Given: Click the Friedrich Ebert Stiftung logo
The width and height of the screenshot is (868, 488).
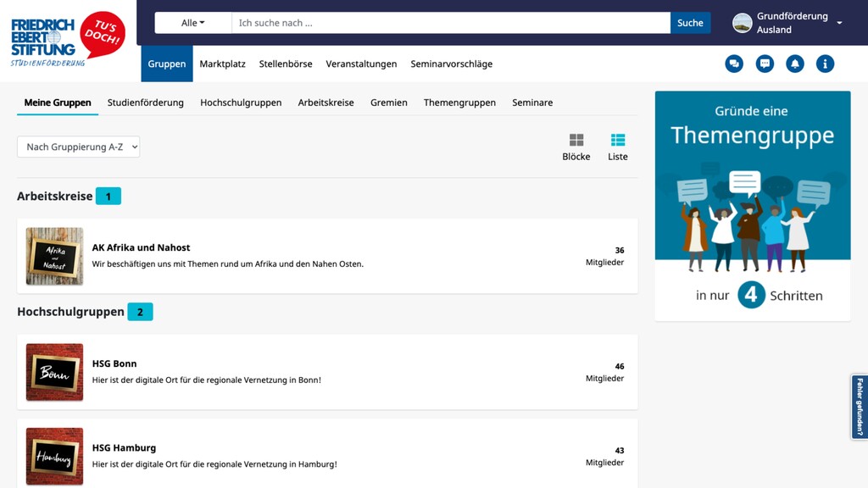Looking at the screenshot, I should coord(68,39).
